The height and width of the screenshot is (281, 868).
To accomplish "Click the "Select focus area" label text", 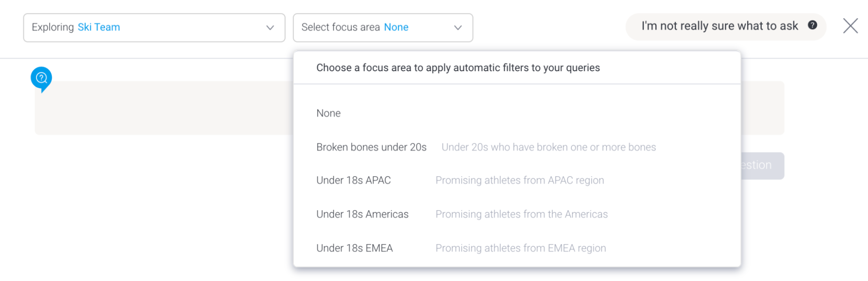I will [340, 27].
